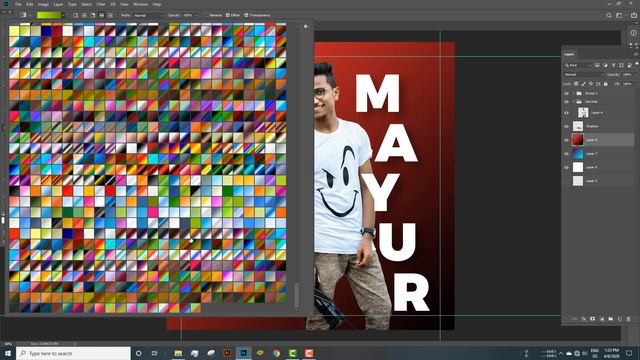
Task: Open the File menu
Action: [x=18, y=4]
